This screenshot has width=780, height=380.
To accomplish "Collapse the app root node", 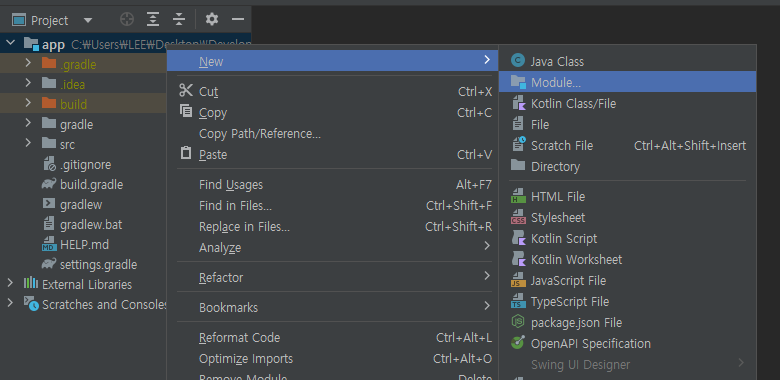I will 10,44.
